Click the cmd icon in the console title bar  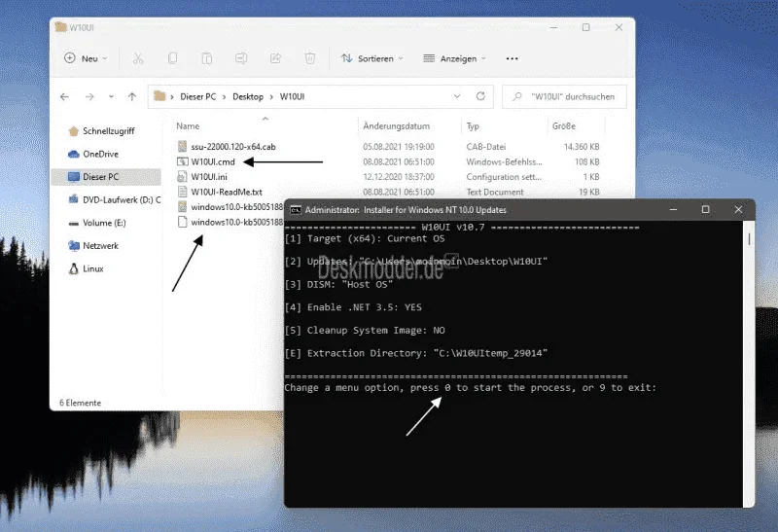296,210
